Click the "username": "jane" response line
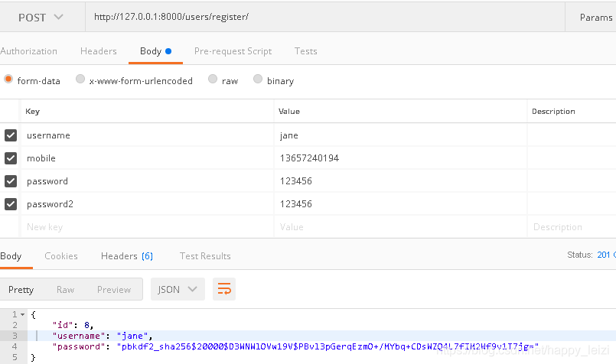Screen dimensions: 616x364 pos(102,336)
